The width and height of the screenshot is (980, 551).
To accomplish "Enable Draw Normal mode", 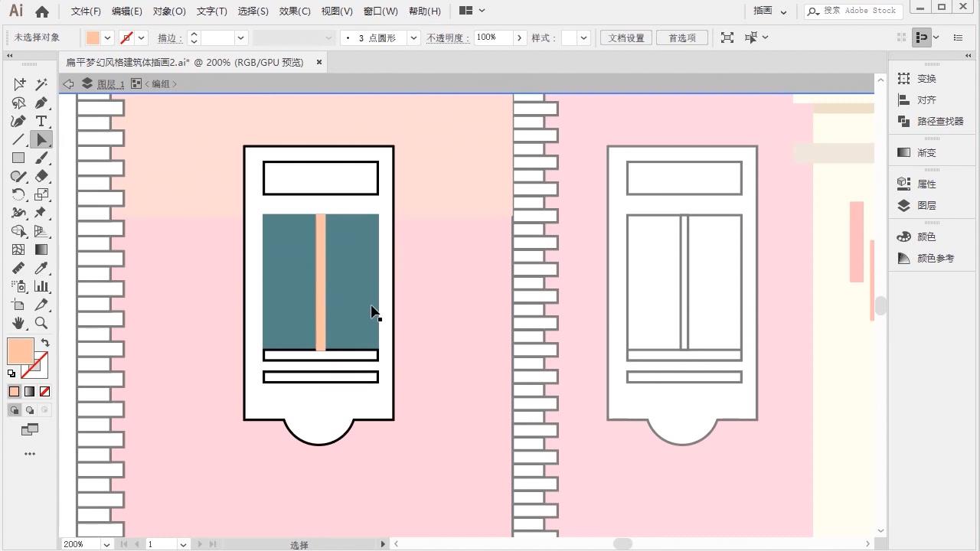I will tap(14, 410).
